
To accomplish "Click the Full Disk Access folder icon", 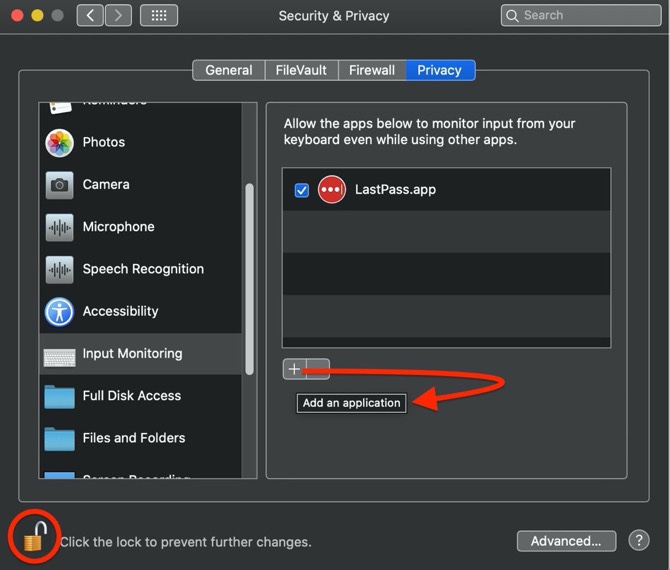I will (59, 397).
